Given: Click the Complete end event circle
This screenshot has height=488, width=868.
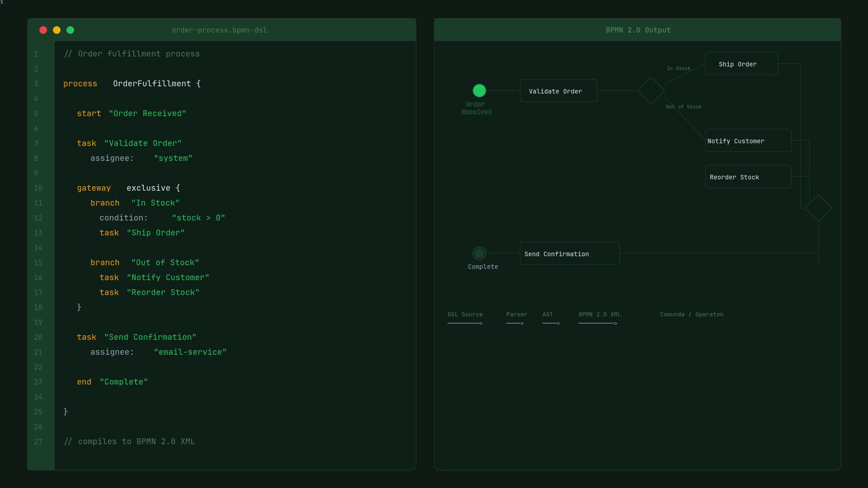Looking at the screenshot, I should click(479, 253).
